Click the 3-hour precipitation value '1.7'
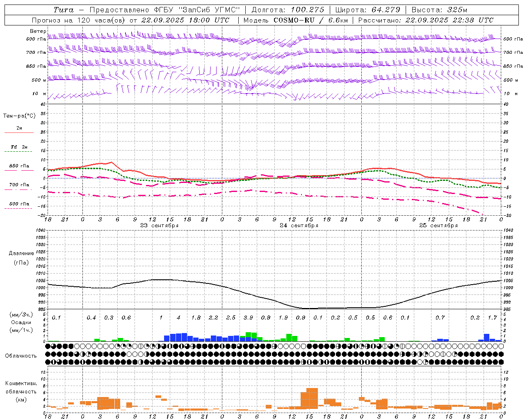Screen dimensions: 525x420 point(492,318)
